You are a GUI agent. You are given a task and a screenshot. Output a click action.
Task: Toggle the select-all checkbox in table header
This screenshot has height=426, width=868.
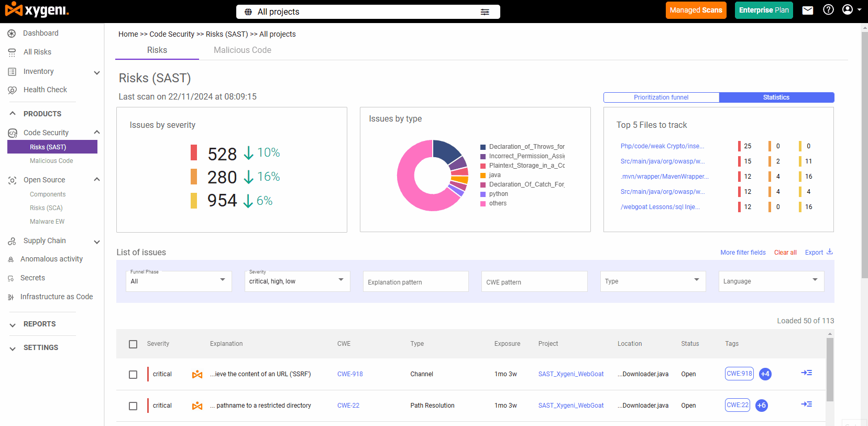pos(133,344)
